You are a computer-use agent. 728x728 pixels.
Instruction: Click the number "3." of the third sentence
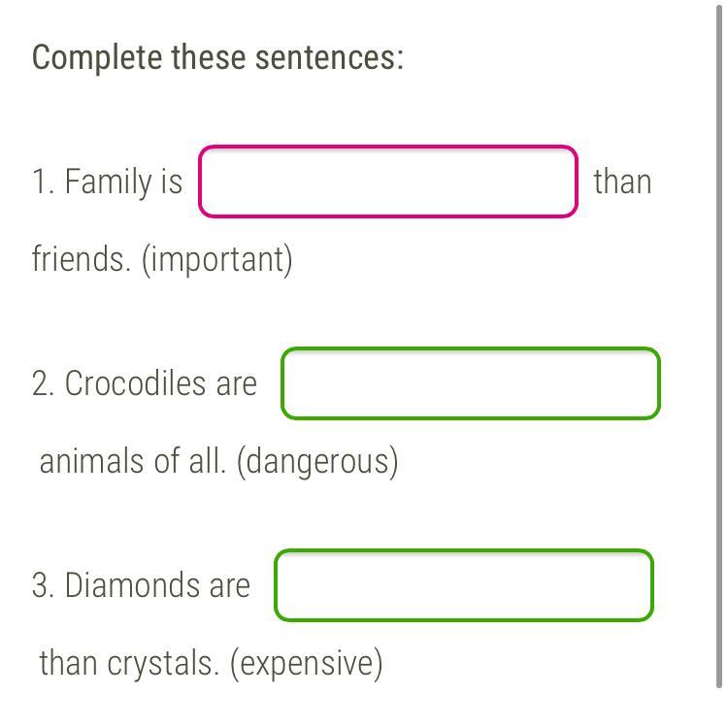[x=43, y=585]
